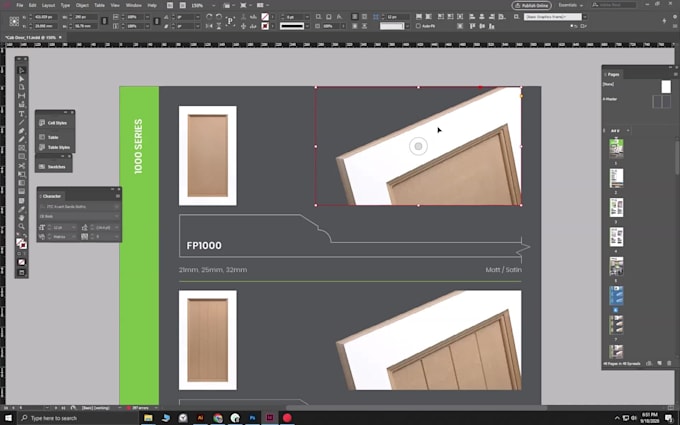Select the Hand tool
This screenshot has height=425, width=680.
(21, 218)
